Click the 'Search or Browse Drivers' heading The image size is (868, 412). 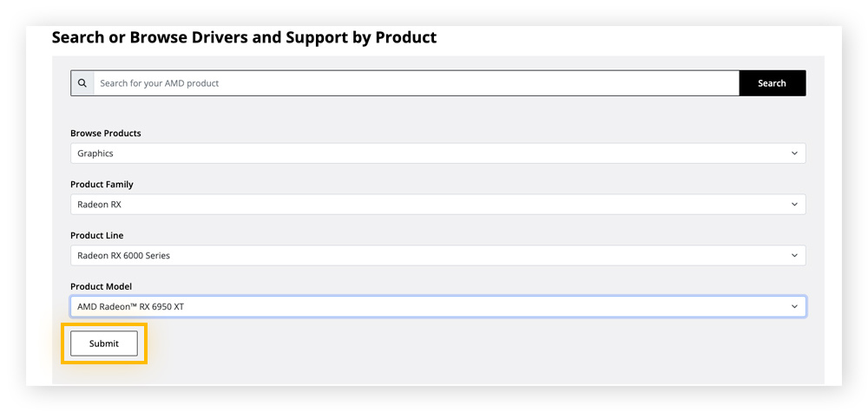coord(244,37)
